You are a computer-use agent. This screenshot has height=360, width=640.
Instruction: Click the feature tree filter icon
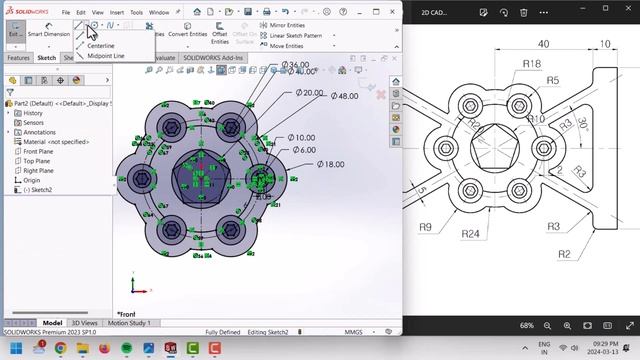click(x=10, y=93)
